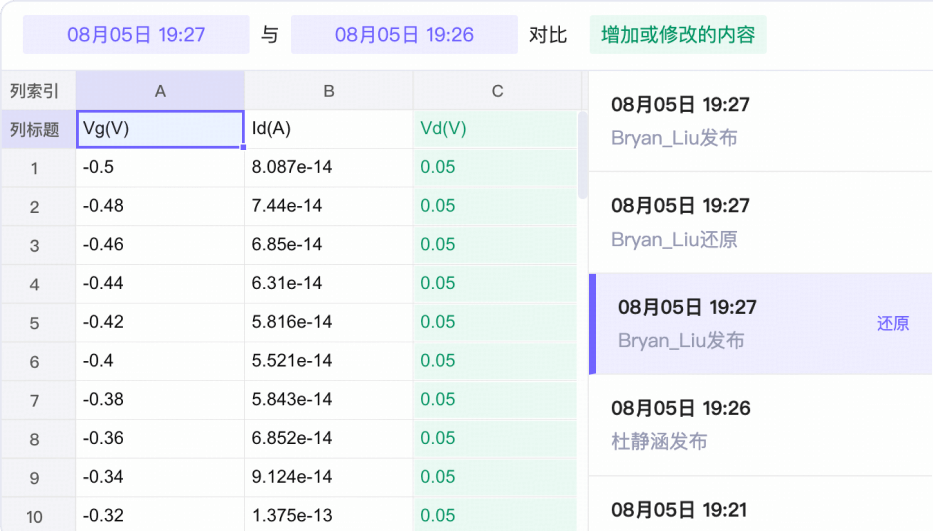Click the 0.05 cell in row 1
This screenshot has width=933, height=531.
pos(495,168)
